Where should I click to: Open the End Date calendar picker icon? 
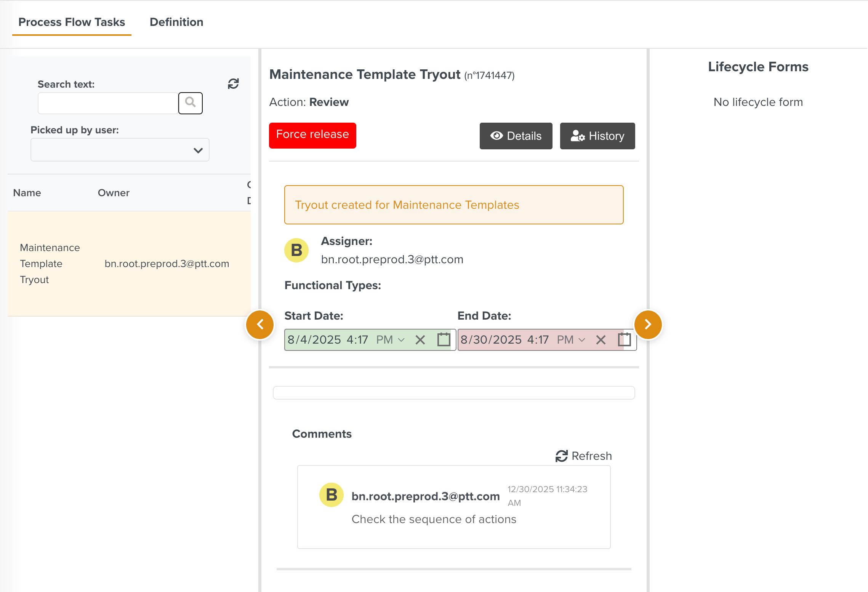click(x=624, y=339)
